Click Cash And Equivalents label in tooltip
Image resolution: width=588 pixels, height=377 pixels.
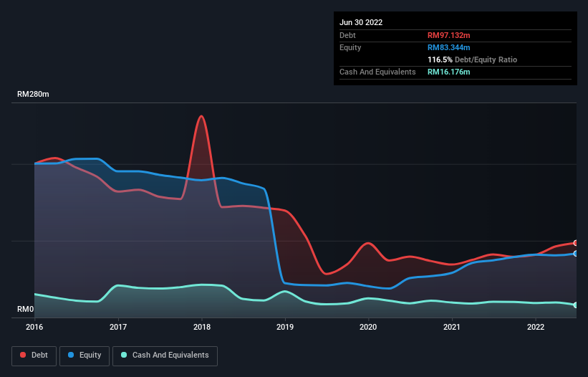[377, 72]
